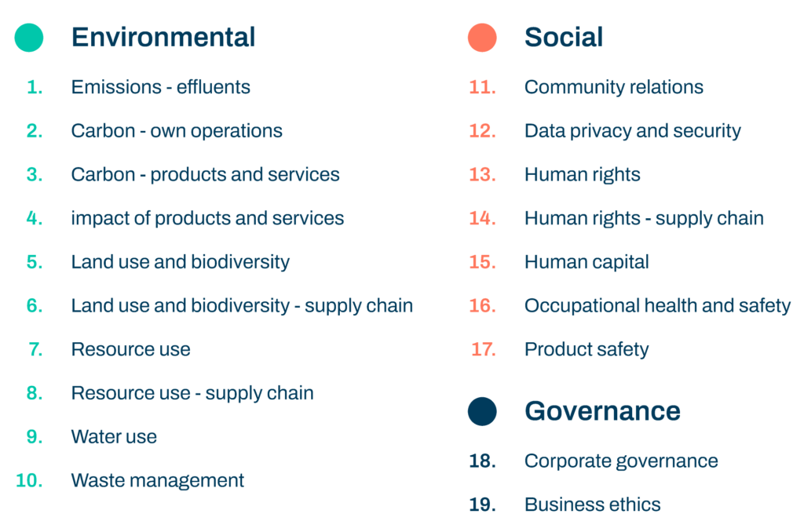Select the Environmental heading
The width and height of the screenshot is (804, 532).
(163, 37)
